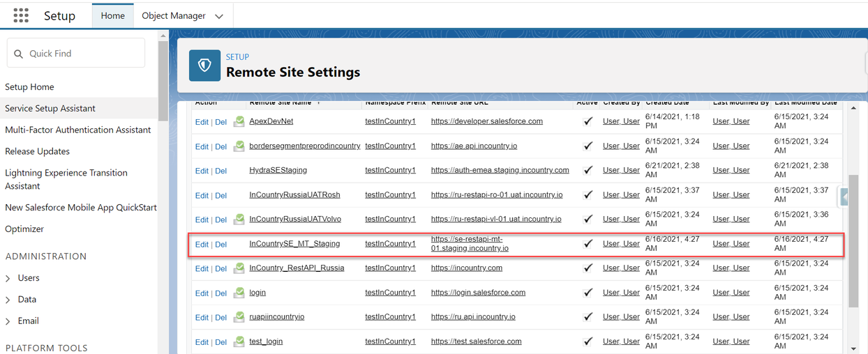
Task: Edit the InCountrySE_MT_Staging remote site
Action: 202,245
